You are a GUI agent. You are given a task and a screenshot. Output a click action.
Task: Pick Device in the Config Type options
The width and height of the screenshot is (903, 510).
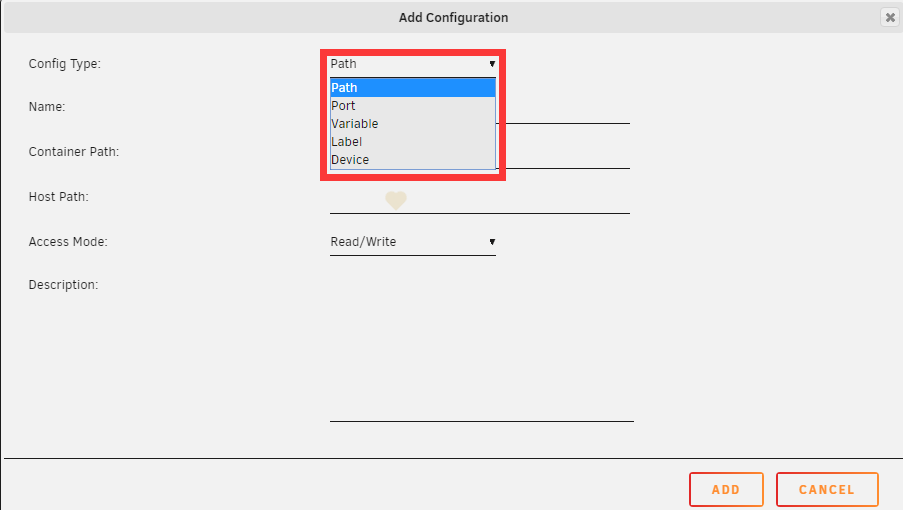click(x=412, y=159)
